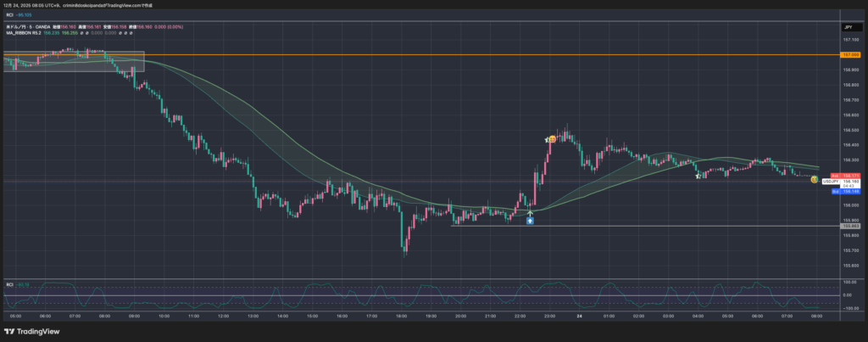
Task: Click the JPY currency label on price axis
Action: [848, 28]
